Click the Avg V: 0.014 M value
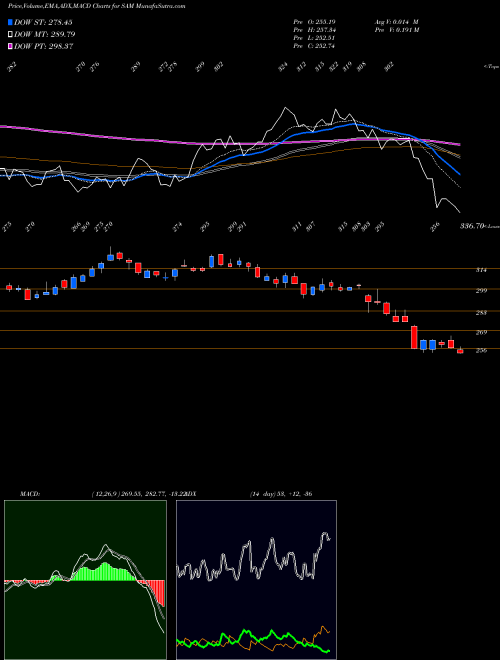This screenshot has height=660, width=500. (396, 22)
